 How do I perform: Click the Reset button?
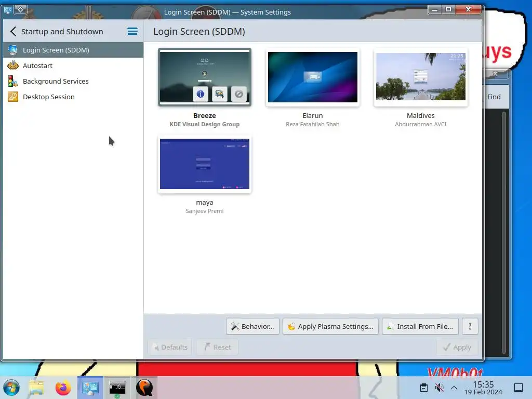click(x=217, y=347)
